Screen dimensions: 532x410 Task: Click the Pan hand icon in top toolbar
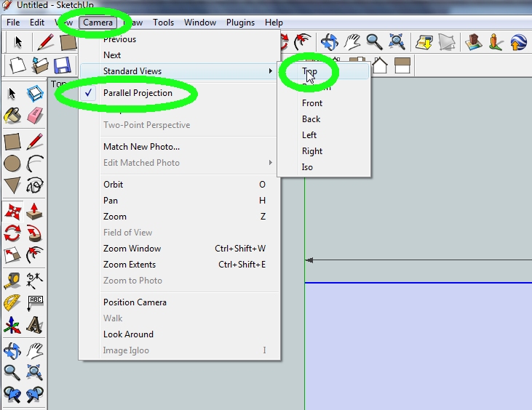(352, 43)
